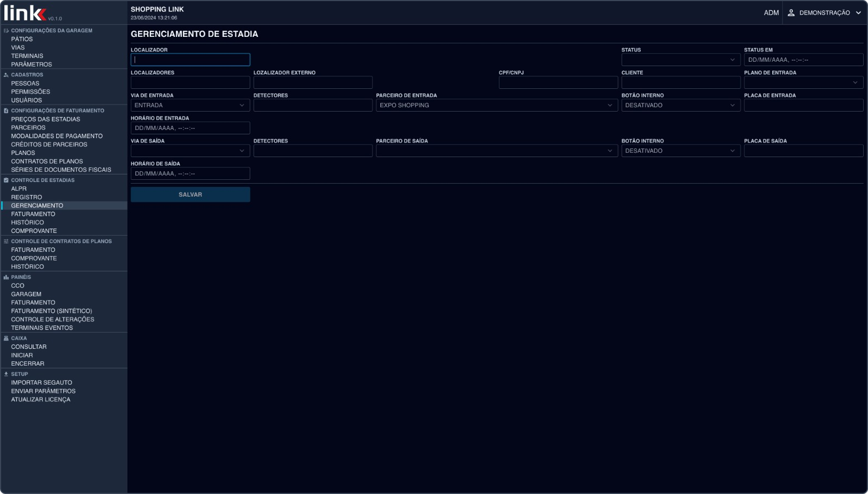Click the entrada DETECTORES field
The width and height of the screenshot is (868, 494).
point(313,105)
